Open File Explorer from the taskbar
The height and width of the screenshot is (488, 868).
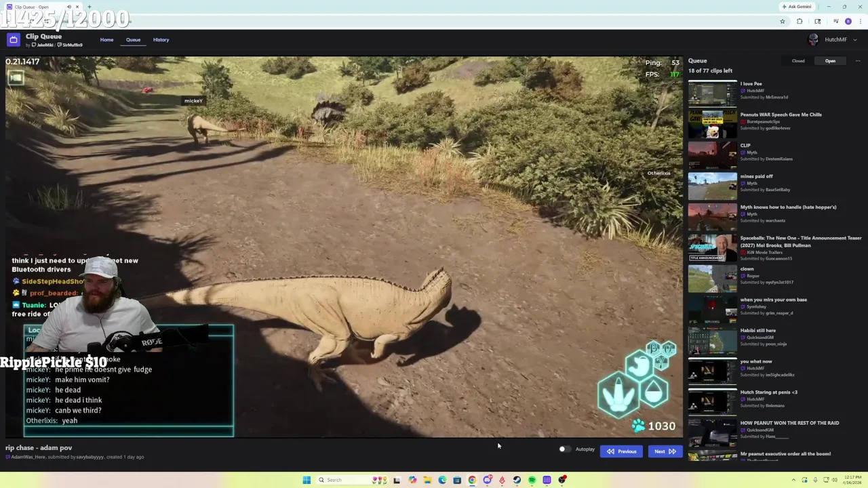click(427, 480)
